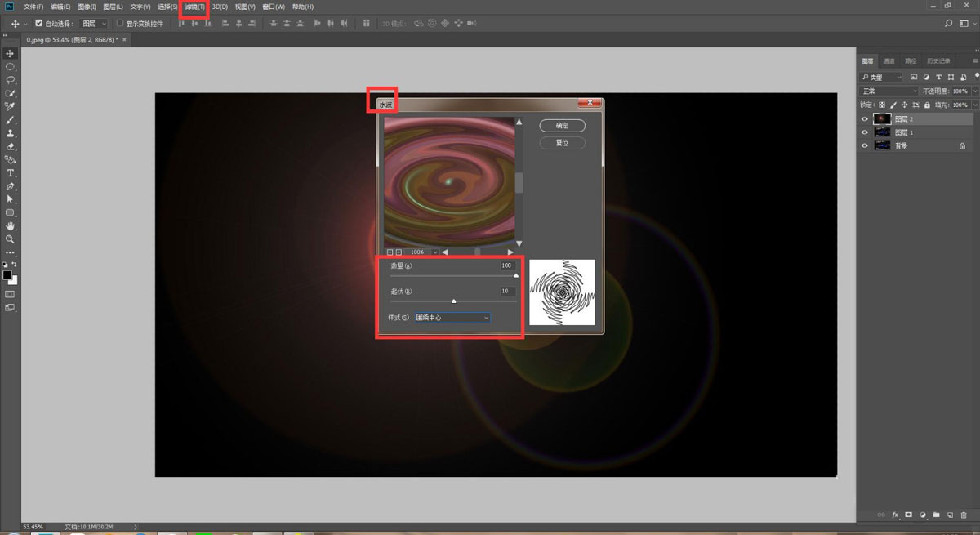Click the fx layer style icon

coord(895,515)
